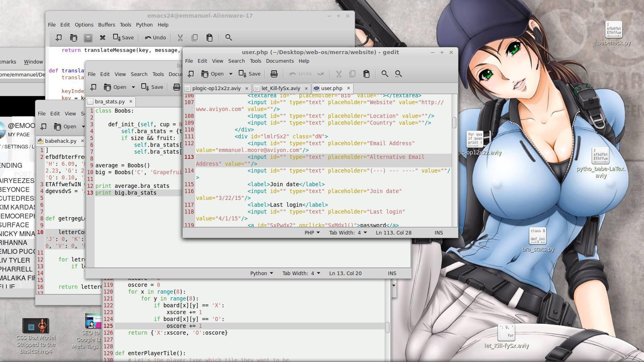Click Redo arrow in user.php gedit toolbar
644x362 pixels.
click(x=321, y=74)
